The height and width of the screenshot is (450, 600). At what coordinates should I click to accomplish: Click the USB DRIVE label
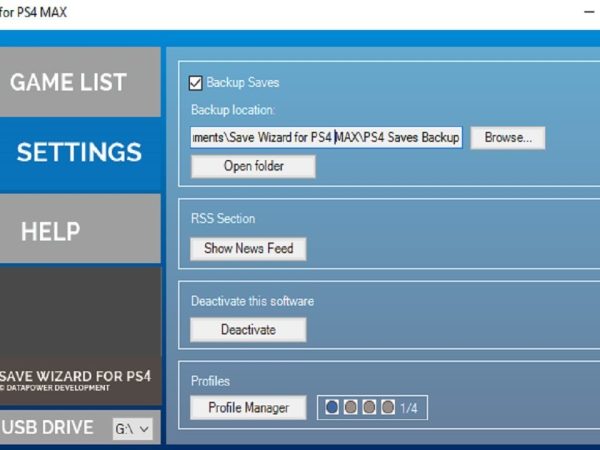[x=48, y=427]
